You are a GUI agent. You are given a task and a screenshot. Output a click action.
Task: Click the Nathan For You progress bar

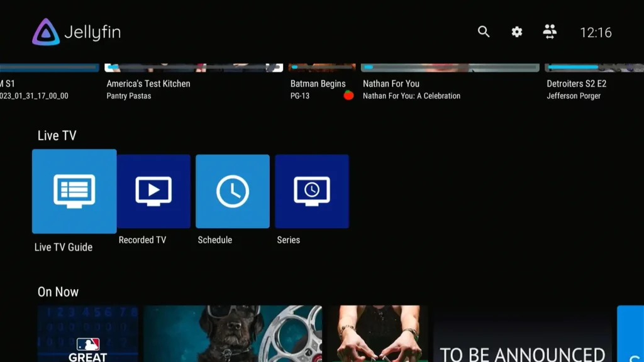(450, 67)
